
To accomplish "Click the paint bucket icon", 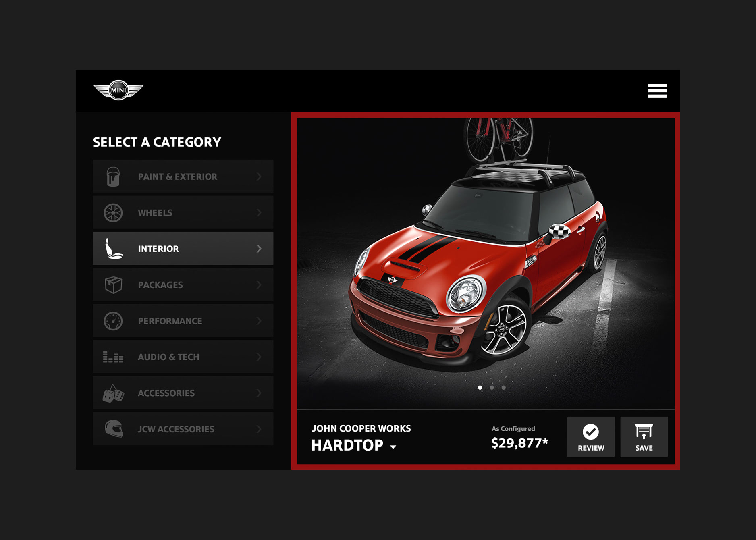I will point(113,177).
